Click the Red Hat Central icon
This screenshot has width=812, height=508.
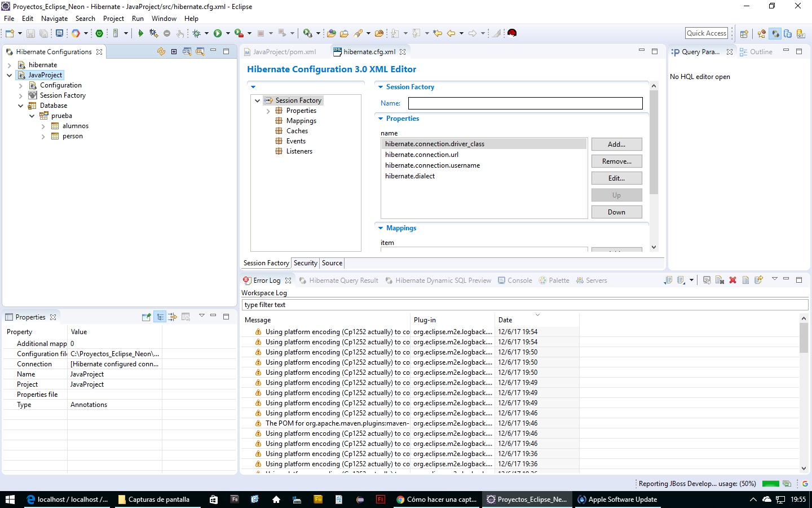(x=512, y=33)
